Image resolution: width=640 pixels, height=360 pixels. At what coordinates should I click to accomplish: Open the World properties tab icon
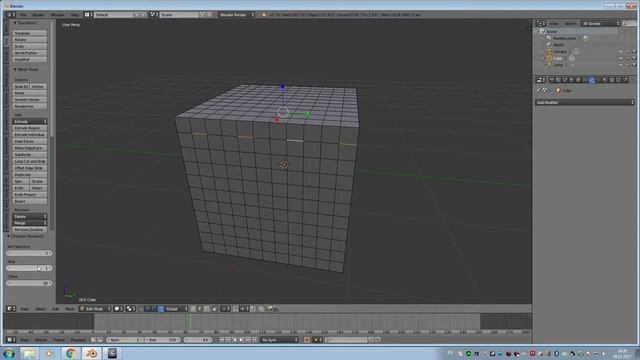[x=571, y=80]
